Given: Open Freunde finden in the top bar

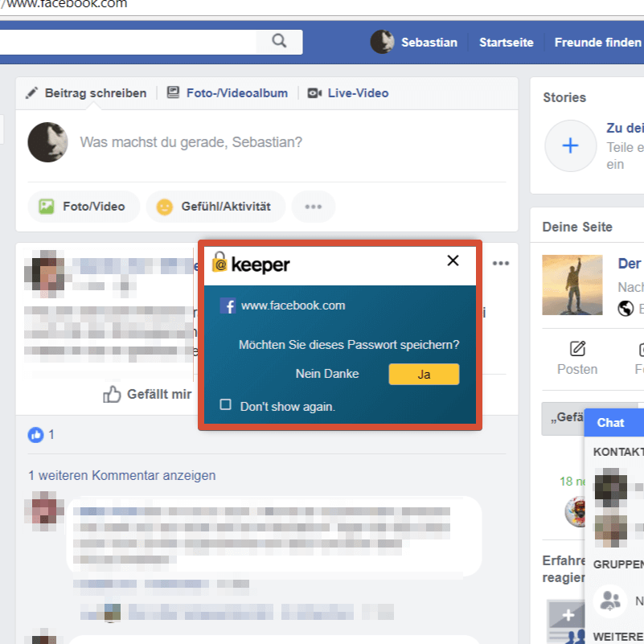Looking at the screenshot, I should [597, 43].
